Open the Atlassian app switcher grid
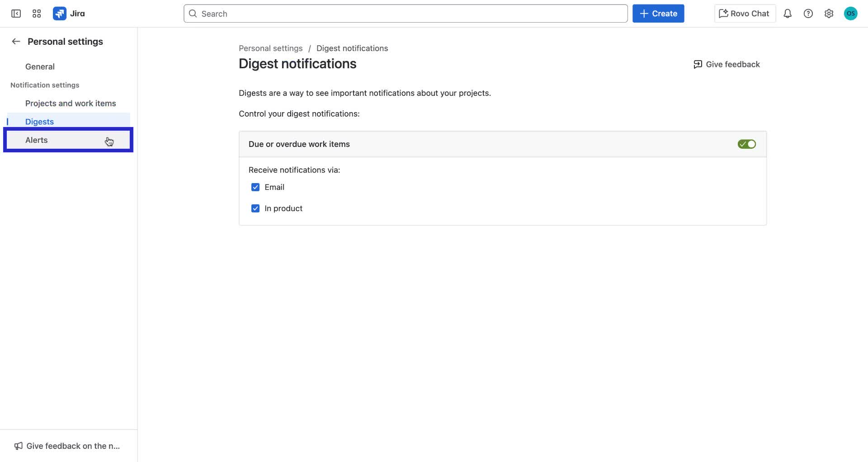This screenshot has height=462, width=868. pyautogui.click(x=36, y=13)
